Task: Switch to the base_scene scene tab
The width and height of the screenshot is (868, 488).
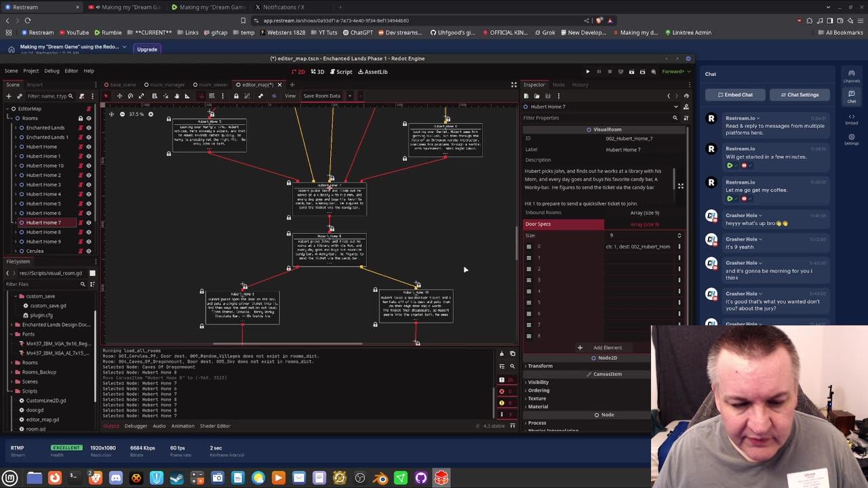Action: tap(123, 85)
